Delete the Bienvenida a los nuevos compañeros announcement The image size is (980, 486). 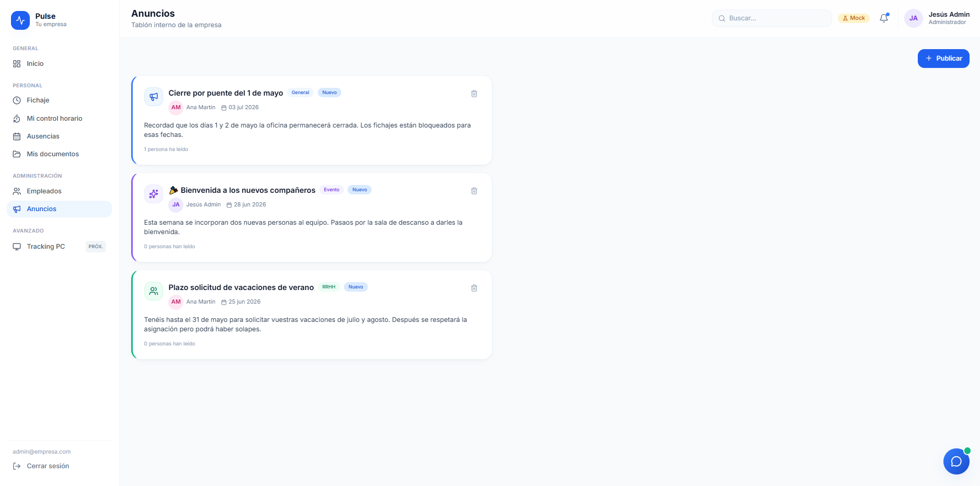tap(474, 191)
